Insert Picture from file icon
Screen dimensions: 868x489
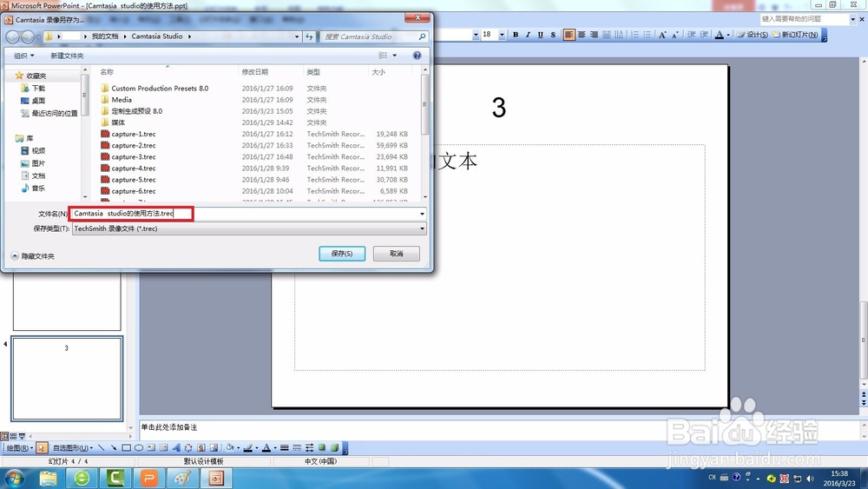point(214,447)
